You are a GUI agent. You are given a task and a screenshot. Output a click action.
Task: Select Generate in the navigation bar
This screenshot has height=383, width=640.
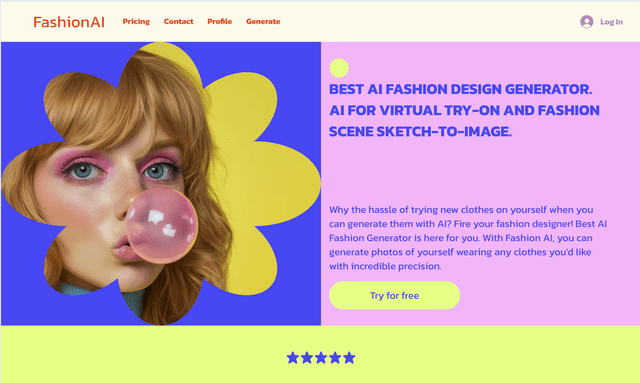pos(263,22)
